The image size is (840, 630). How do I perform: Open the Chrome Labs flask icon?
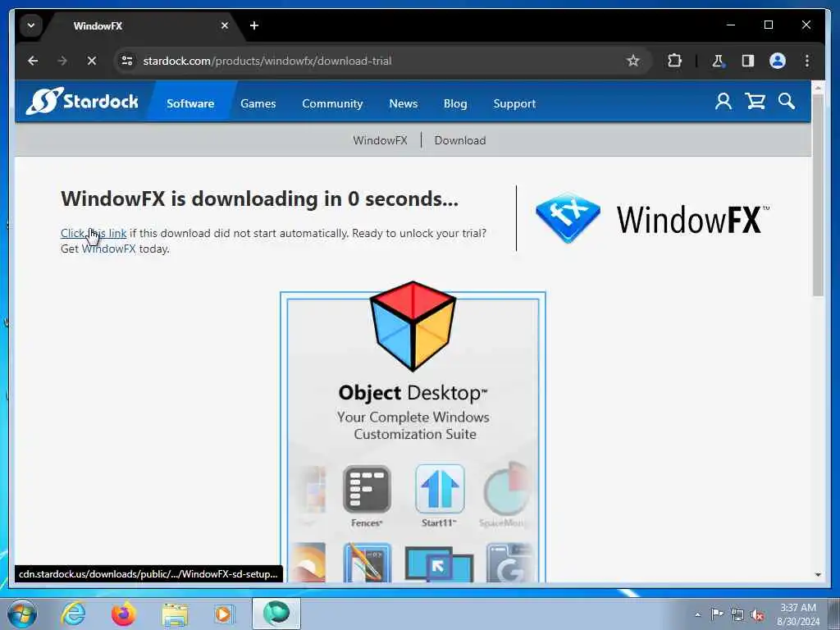click(x=719, y=61)
